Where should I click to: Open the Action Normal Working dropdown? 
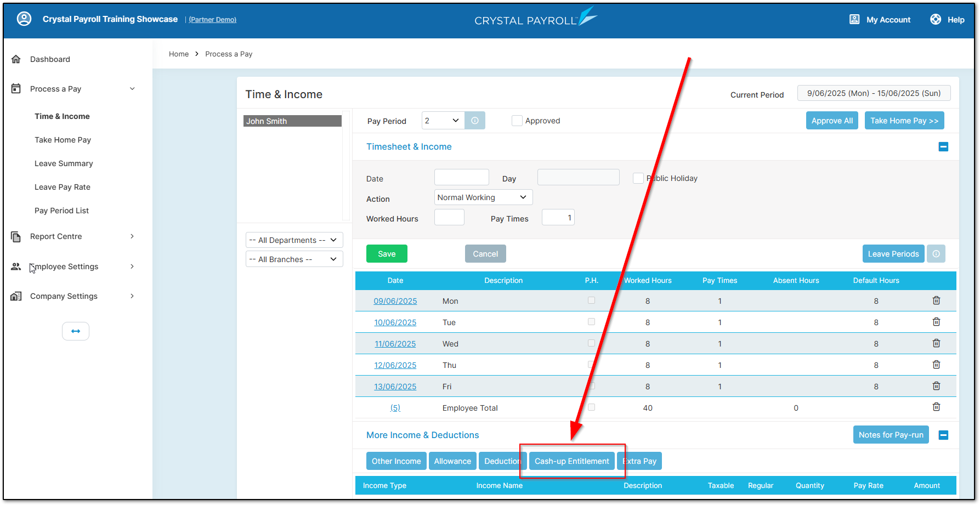483,197
